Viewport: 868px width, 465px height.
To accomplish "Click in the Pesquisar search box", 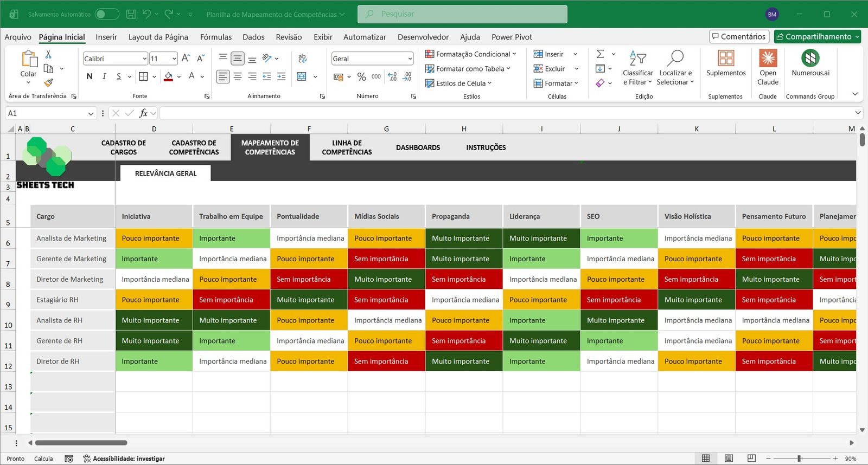I will tap(462, 14).
